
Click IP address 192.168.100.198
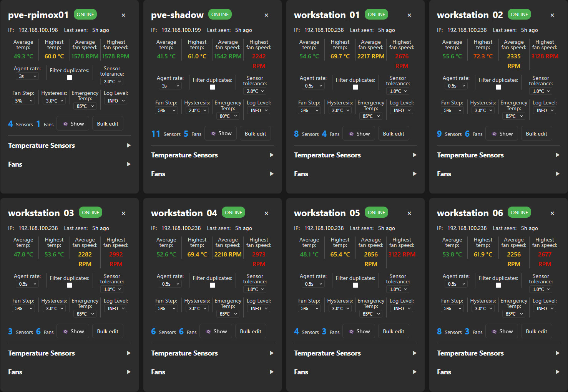38,30
